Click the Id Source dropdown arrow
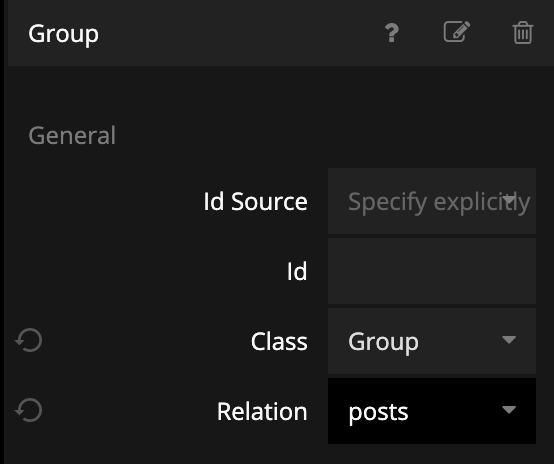This screenshot has height=464, width=554. (509, 199)
